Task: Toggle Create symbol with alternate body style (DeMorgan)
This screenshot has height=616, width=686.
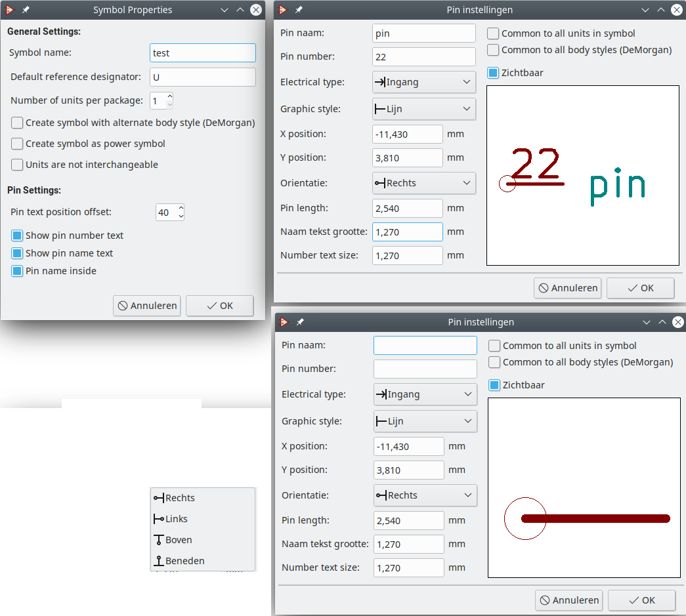Action: [x=18, y=123]
